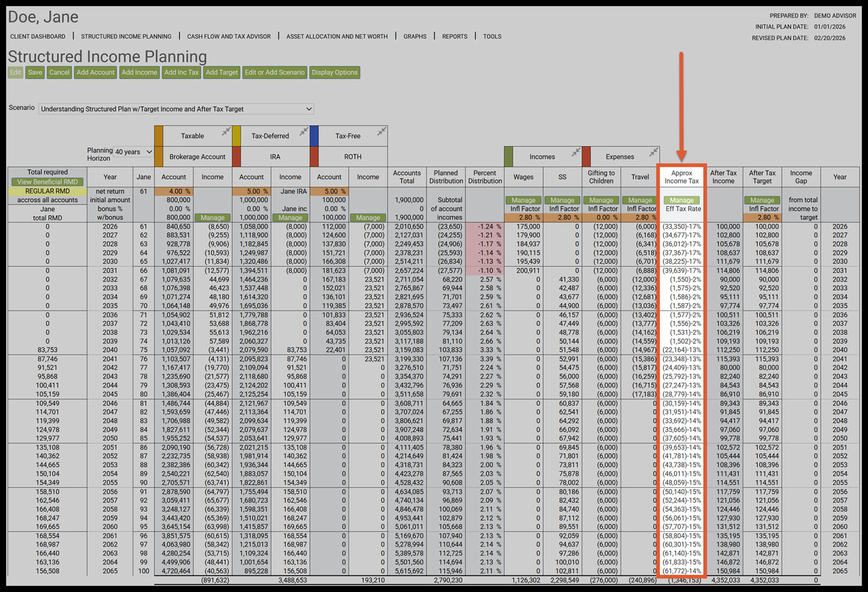Open the Scenario dropdown

tap(176, 109)
